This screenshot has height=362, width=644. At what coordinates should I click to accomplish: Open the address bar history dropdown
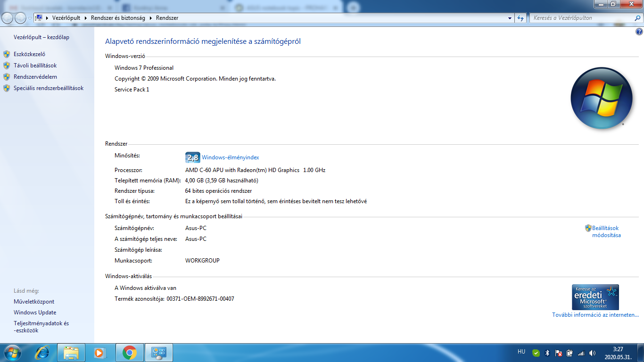click(510, 18)
